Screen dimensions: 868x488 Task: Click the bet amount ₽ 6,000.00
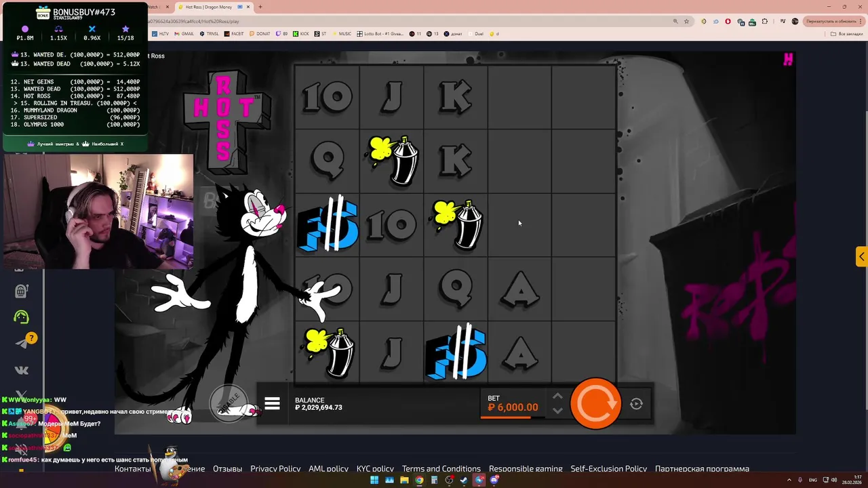pos(513,407)
